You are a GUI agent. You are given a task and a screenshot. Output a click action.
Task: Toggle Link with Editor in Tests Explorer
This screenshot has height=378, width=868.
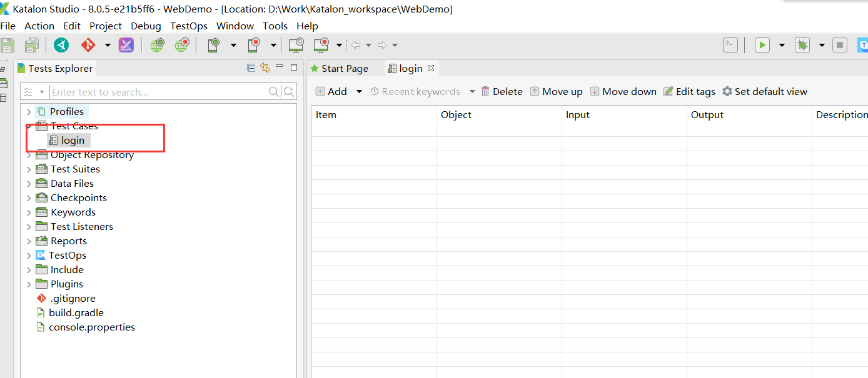click(265, 68)
